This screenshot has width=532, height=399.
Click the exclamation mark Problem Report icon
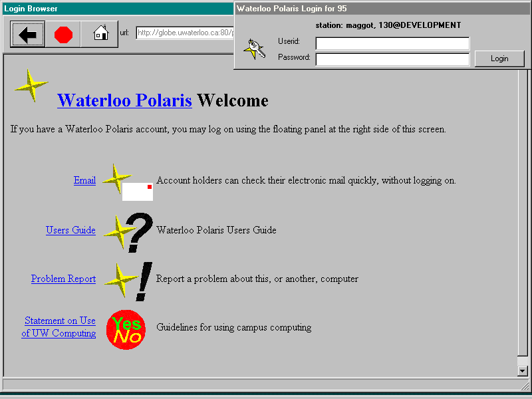coord(142,281)
